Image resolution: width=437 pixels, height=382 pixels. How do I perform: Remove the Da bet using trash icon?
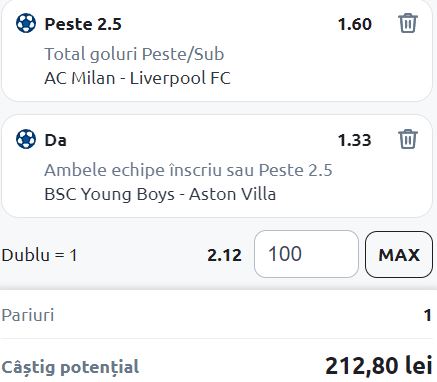[408, 139]
